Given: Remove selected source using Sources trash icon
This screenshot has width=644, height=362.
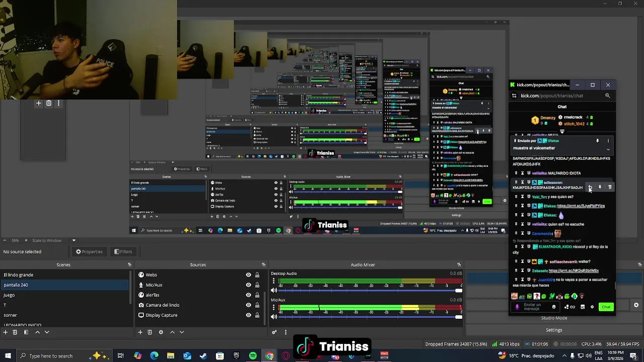Looking at the screenshot, I should [x=149, y=332].
